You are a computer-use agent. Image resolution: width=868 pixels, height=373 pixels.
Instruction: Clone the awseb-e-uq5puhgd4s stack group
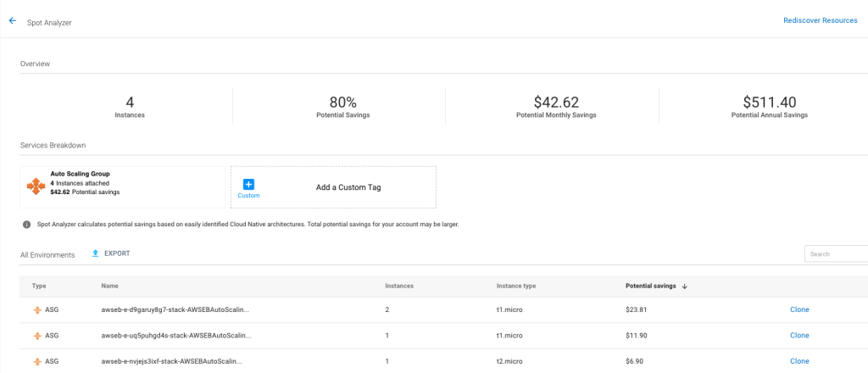point(799,336)
